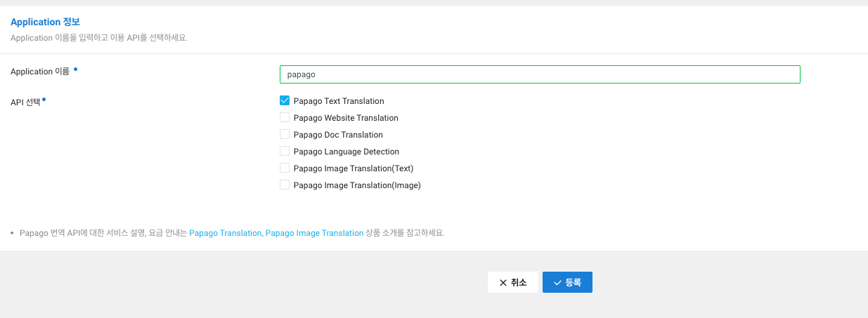Click the Application 이름 label
The image size is (868, 318).
[40, 72]
